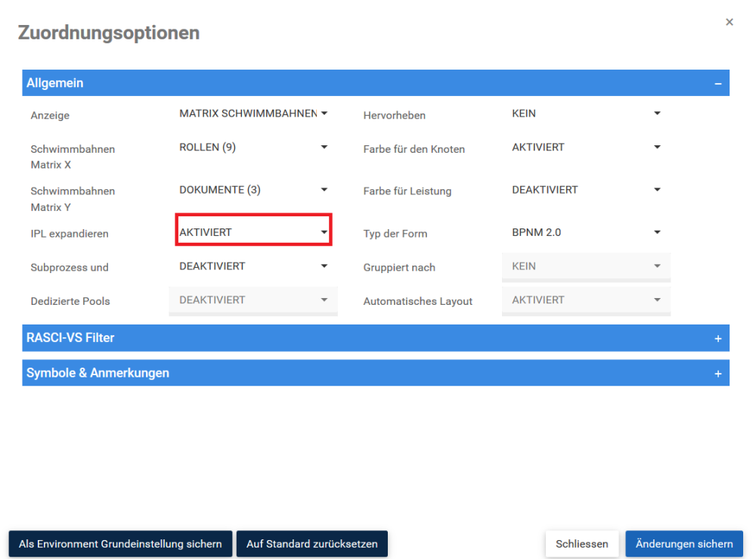Open the Automatisches Layout dropdown
The image size is (756, 559).
pos(586,300)
